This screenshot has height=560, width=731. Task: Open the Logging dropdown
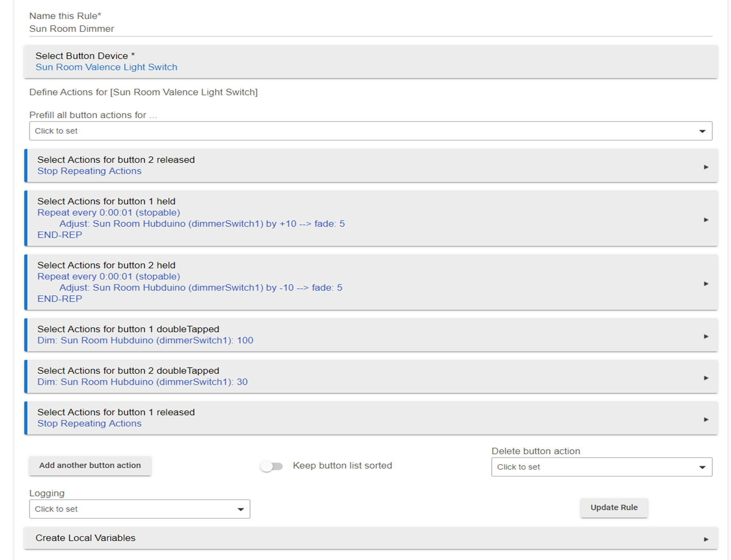pos(139,509)
